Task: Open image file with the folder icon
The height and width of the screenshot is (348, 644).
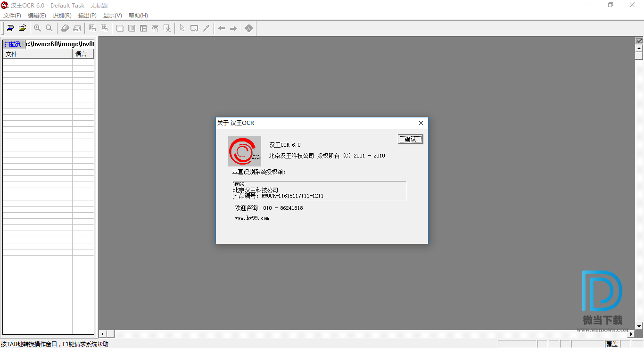Action: click(x=22, y=28)
